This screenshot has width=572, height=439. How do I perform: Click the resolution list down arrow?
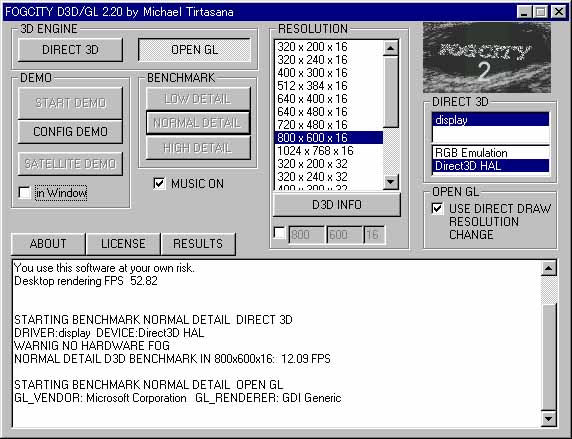click(391, 181)
